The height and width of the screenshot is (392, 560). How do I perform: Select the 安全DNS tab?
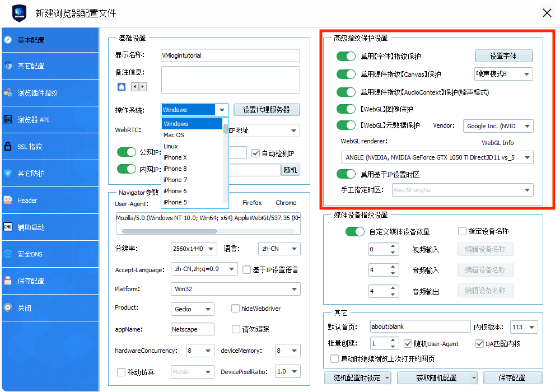click(50, 254)
